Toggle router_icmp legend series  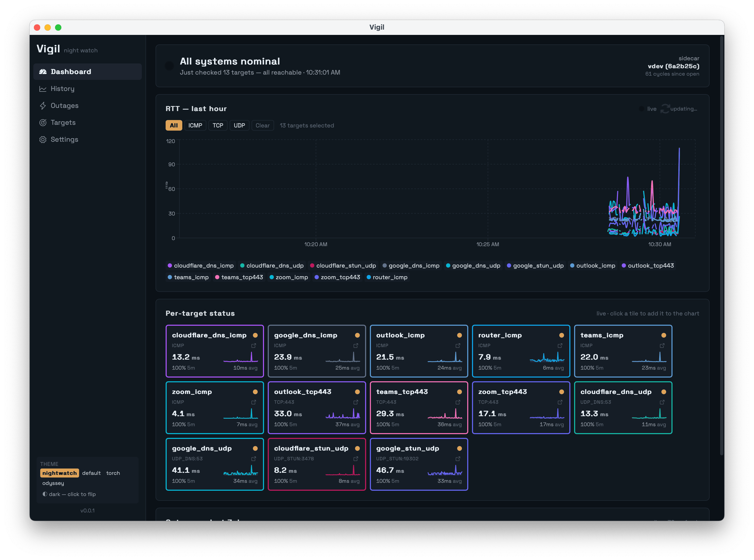tap(387, 277)
